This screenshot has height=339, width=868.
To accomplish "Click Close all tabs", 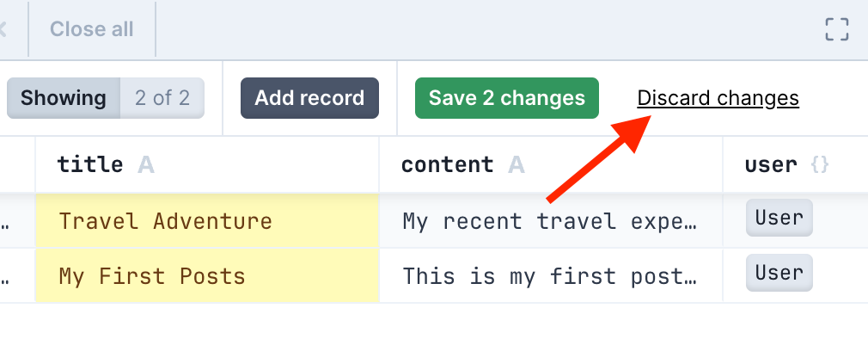I will pos(92,29).
